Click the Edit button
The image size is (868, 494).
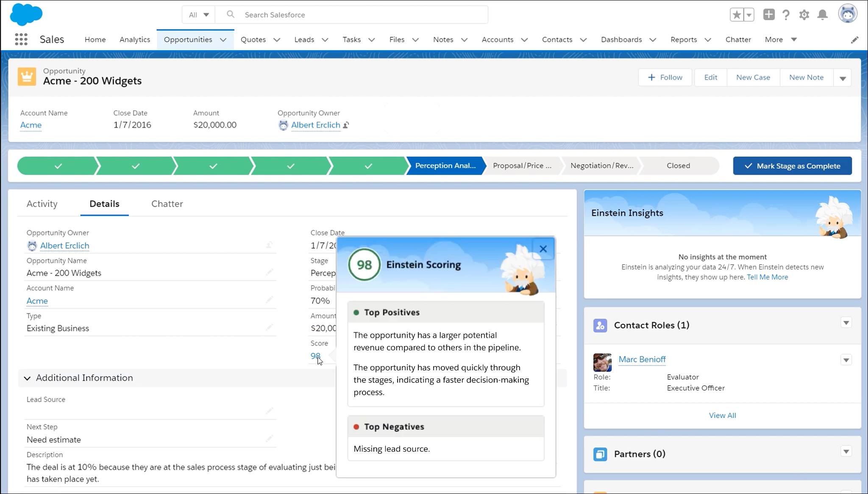click(x=711, y=78)
